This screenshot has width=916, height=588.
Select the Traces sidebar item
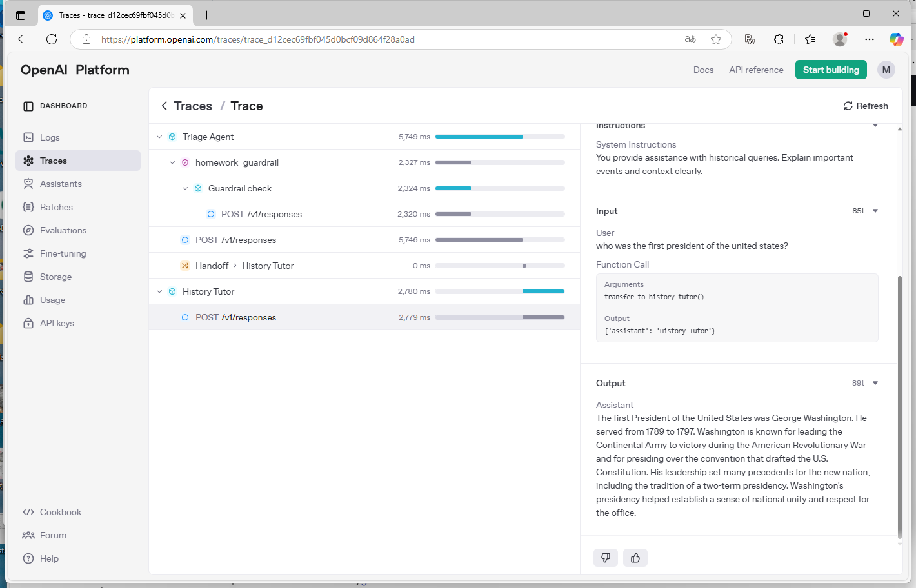(x=78, y=161)
